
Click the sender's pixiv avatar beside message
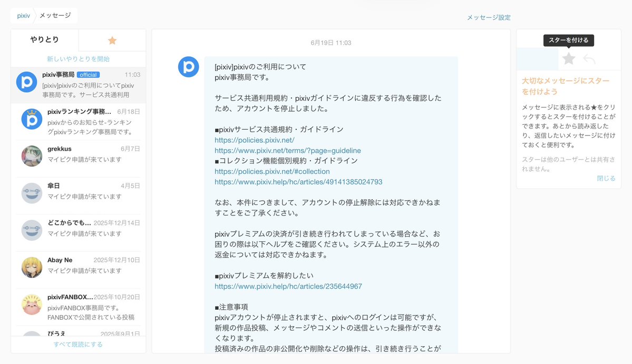click(189, 67)
